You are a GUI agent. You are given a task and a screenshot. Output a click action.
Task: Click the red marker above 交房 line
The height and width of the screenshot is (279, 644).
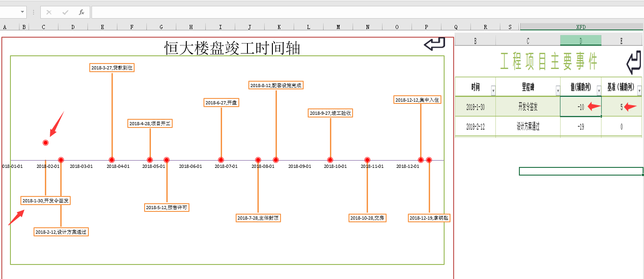(368, 160)
